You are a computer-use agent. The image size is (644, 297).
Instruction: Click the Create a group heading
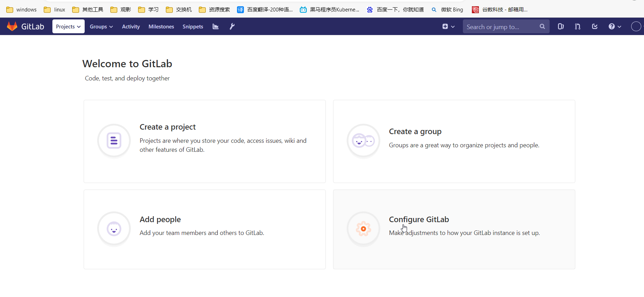[x=415, y=131]
